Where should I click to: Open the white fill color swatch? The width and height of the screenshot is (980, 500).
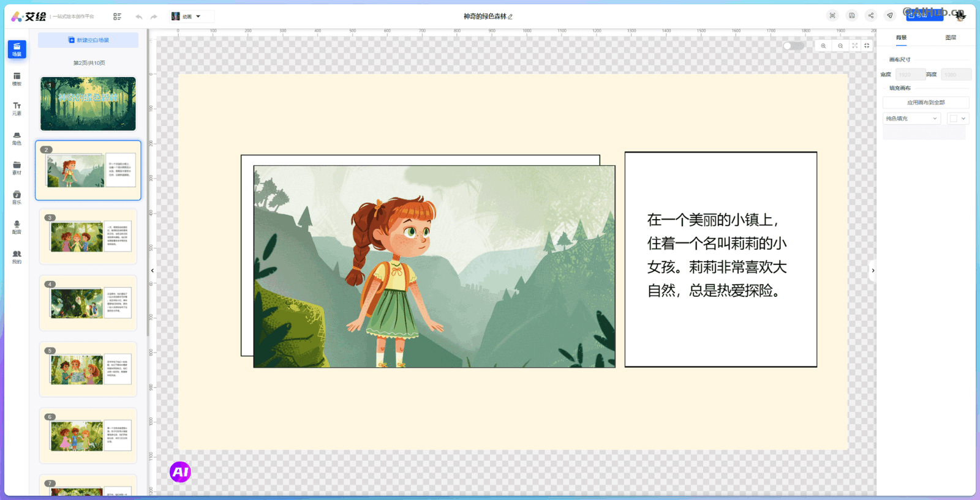pyautogui.click(x=957, y=119)
